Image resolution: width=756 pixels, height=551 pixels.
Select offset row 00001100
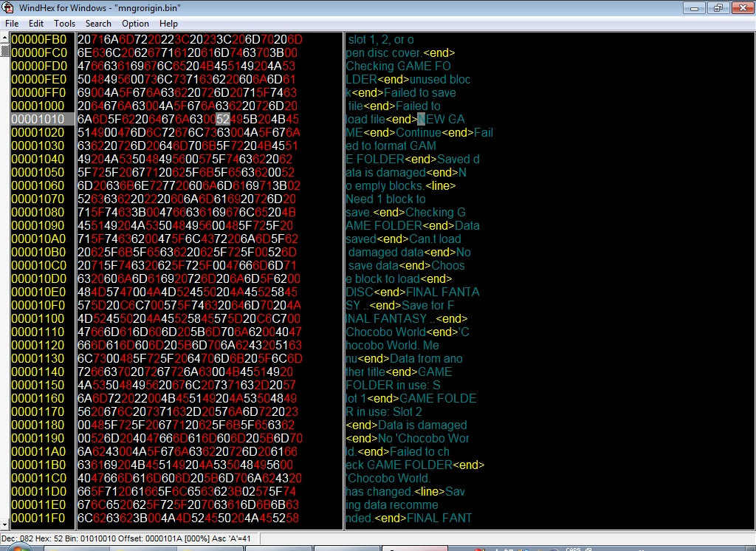tap(38, 318)
